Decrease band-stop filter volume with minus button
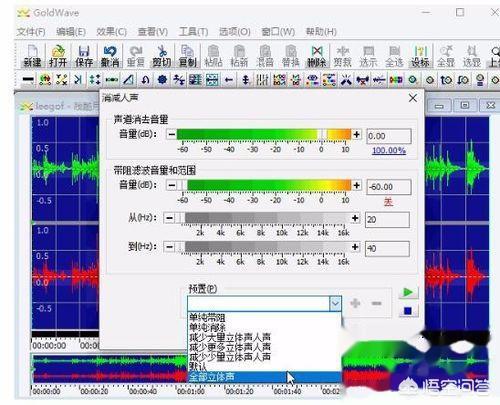 (172, 185)
